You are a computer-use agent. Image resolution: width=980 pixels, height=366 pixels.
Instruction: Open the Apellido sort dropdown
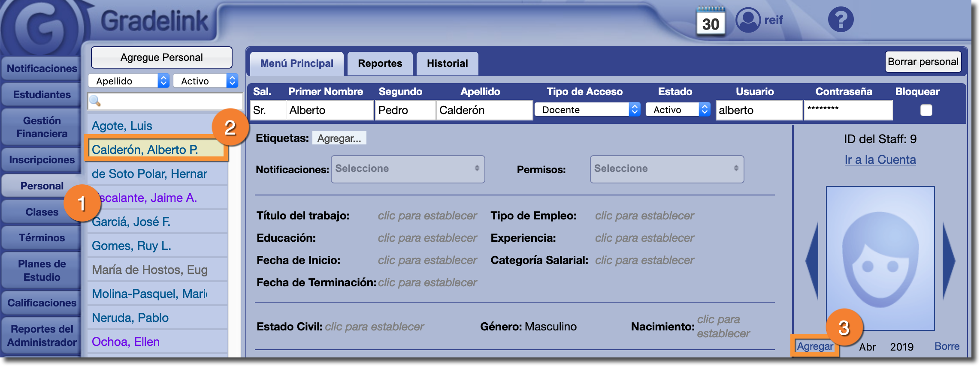coord(128,81)
